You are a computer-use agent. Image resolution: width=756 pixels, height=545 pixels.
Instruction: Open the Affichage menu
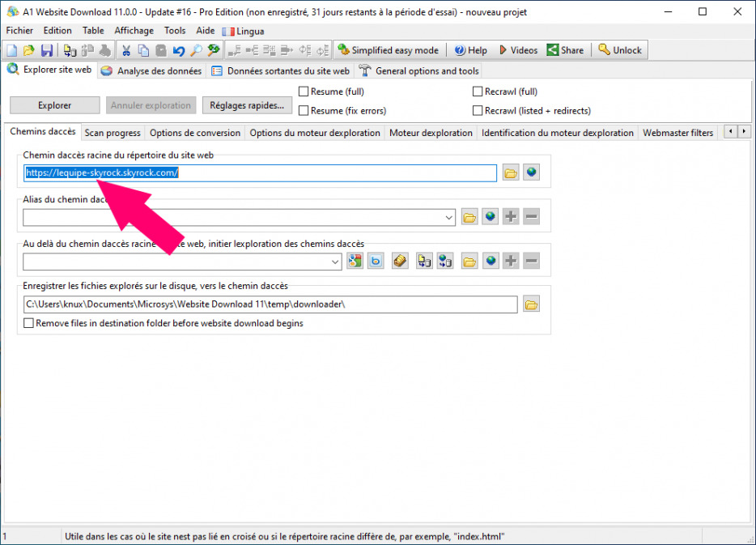134,31
